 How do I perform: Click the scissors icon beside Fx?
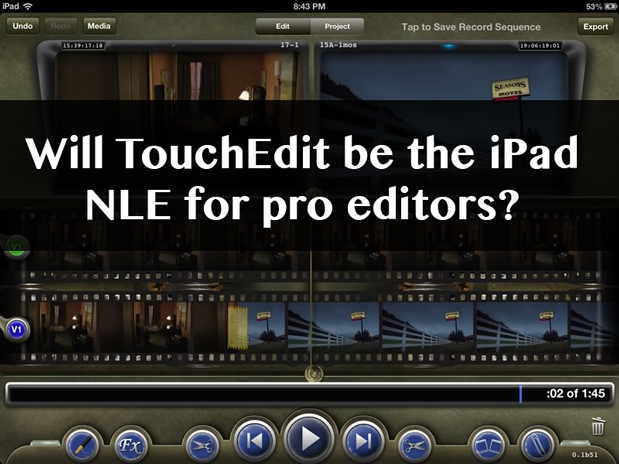203,446
